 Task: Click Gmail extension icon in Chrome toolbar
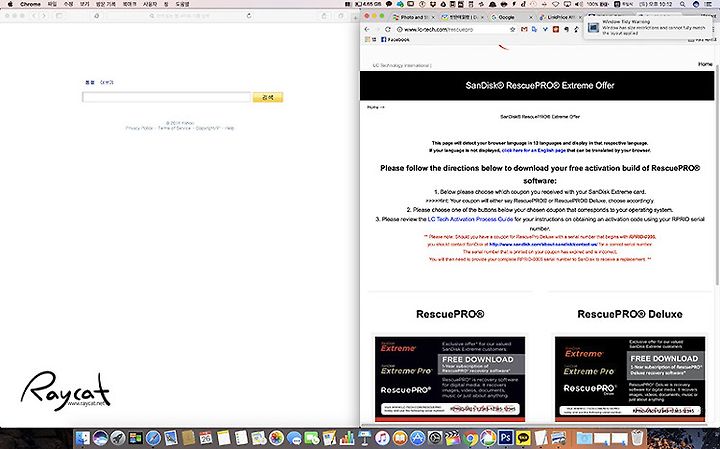[x=524, y=29]
